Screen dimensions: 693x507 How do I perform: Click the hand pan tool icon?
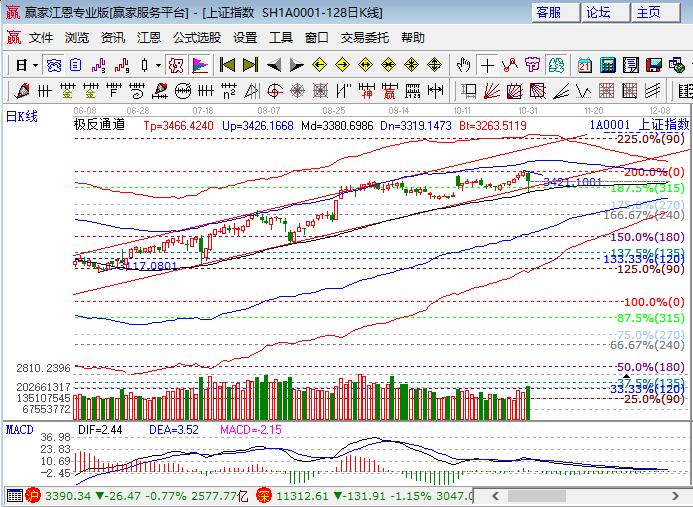click(463, 65)
